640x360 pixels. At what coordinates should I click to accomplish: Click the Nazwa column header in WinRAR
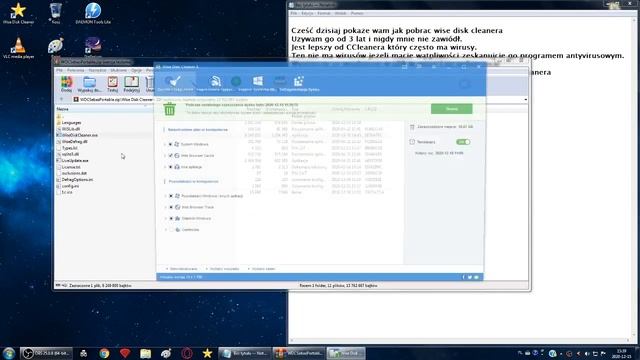104,109
